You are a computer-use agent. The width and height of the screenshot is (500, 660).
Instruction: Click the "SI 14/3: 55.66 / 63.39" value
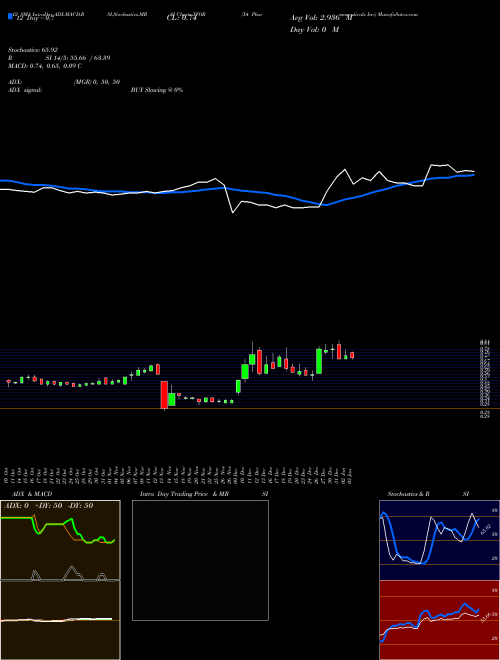78,58
